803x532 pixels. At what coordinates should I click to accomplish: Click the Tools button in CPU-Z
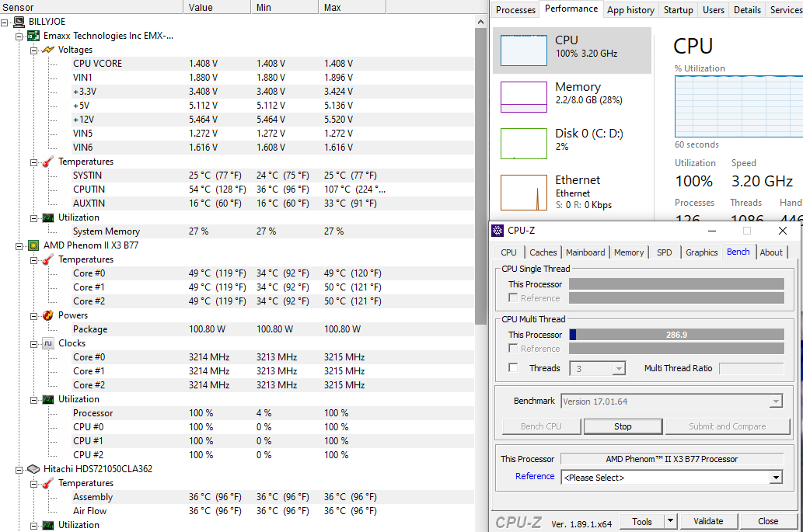click(641, 521)
